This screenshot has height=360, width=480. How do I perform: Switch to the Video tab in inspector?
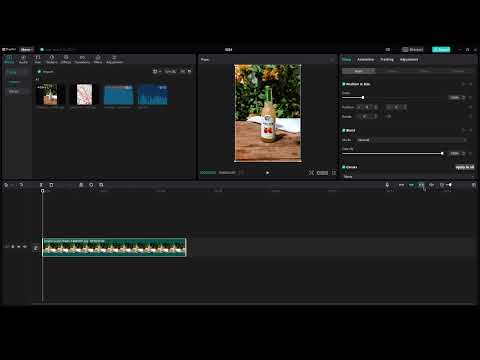(347, 59)
